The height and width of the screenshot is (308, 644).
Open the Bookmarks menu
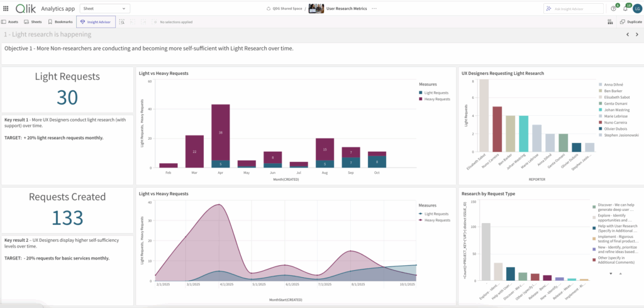60,22
